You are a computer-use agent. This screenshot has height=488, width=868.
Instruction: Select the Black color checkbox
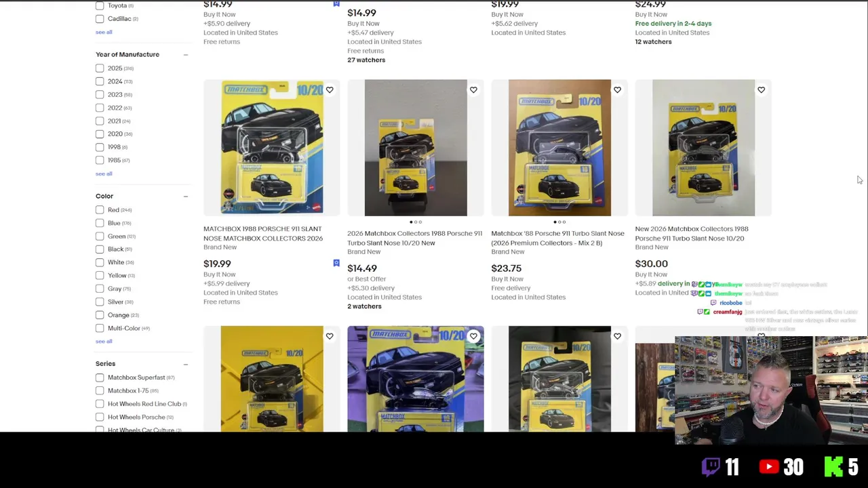click(x=100, y=249)
